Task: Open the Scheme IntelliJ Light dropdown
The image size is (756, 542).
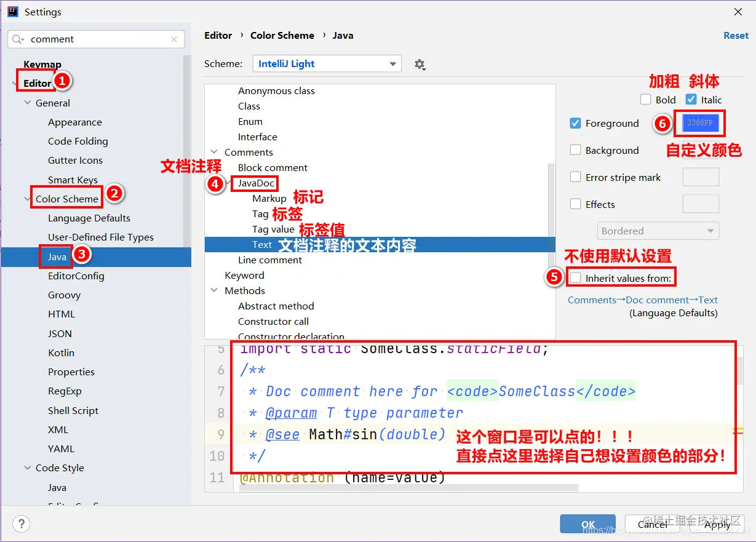Action: click(x=327, y=64)
